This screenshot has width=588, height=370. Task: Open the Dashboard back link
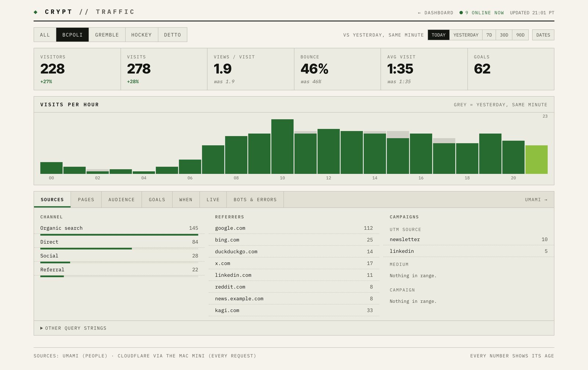435,13
